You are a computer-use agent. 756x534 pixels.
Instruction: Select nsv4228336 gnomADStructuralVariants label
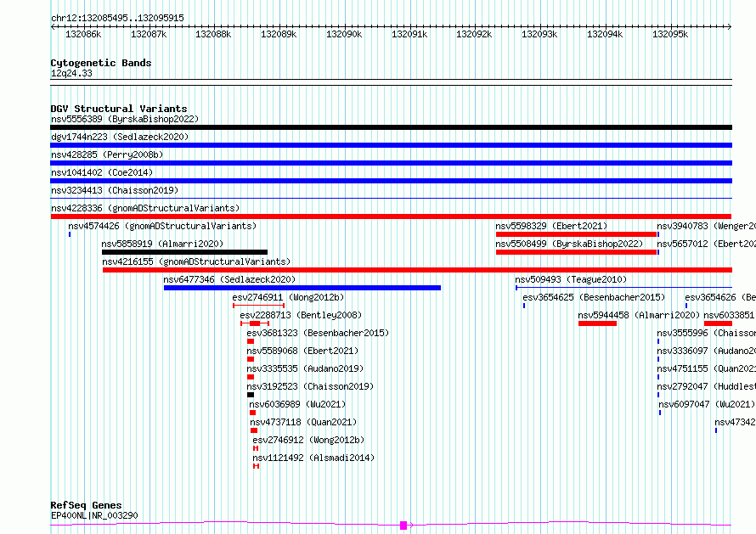pos(145,208)
